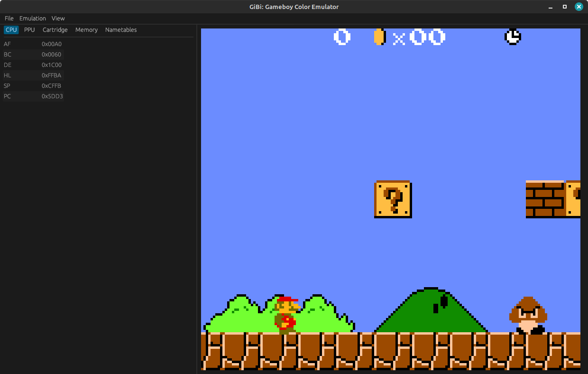The width and height of the screenshot is (588, 374).
Task: Click the coin icon in the game HUD
Action: click(379, 37)
